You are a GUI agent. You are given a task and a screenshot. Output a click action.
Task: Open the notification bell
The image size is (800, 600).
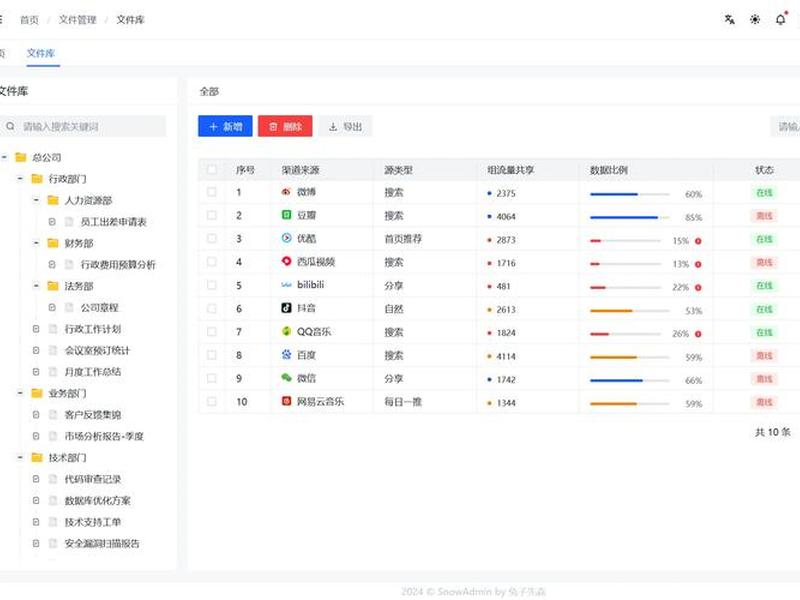[781, 19]
